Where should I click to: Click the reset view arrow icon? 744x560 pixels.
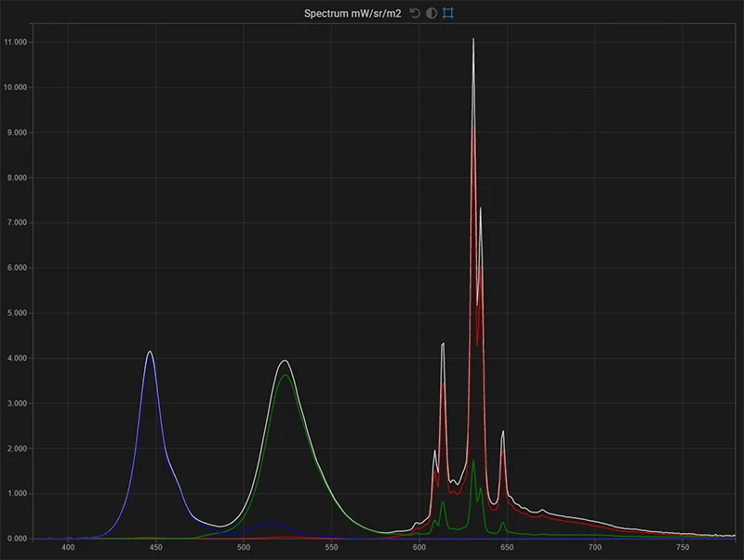[x=415, y=14]
